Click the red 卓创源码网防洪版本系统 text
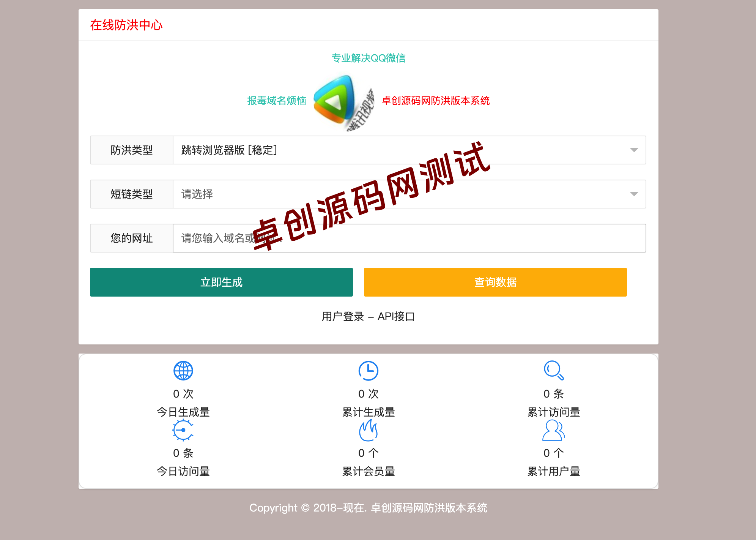The width and height of the screenshot is (756, 540). (436, 101)
